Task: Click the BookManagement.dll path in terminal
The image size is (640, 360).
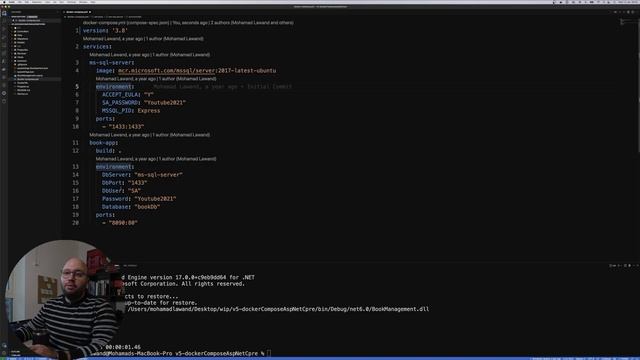Action: pyautogui.click(x=278, y=309)
